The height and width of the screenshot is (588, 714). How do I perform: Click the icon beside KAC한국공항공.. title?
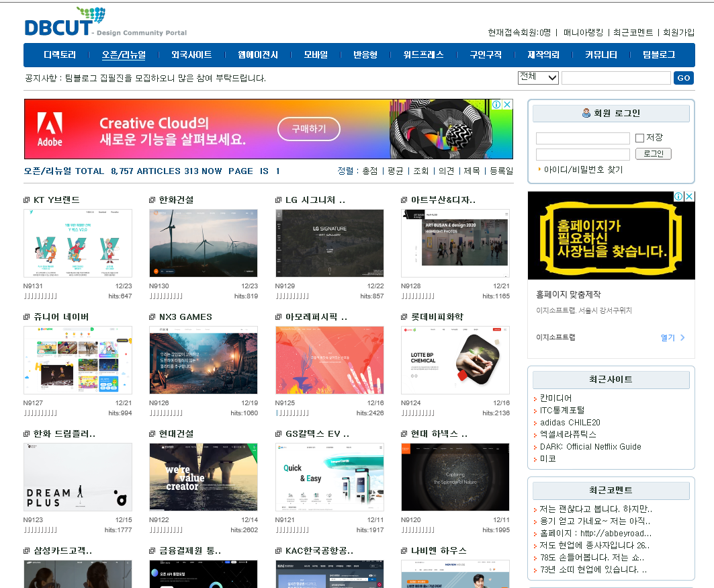[278, 551]
